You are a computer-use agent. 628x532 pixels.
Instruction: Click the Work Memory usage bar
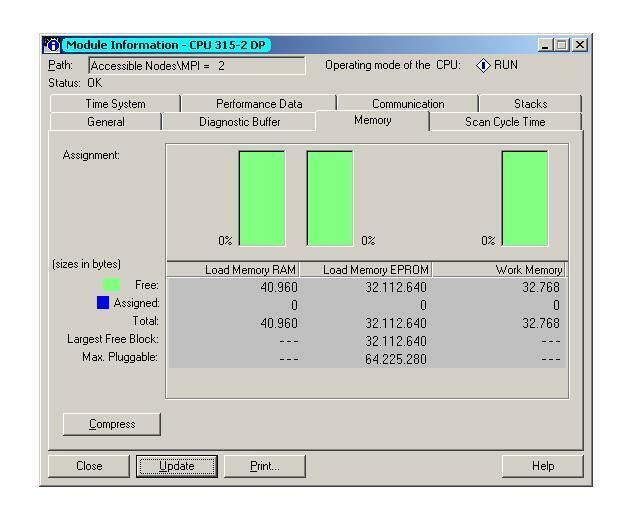525,198
